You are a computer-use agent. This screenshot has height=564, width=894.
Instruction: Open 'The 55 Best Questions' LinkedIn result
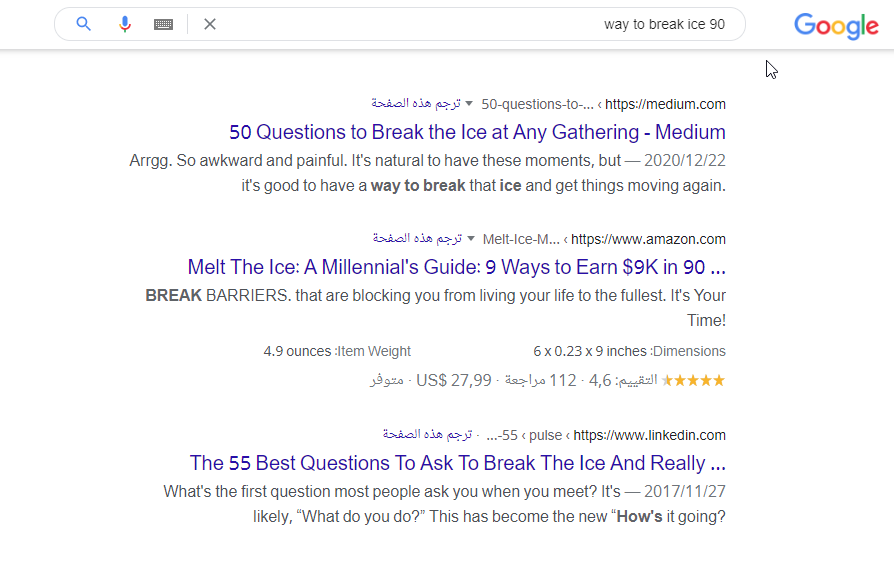point(457,463)
